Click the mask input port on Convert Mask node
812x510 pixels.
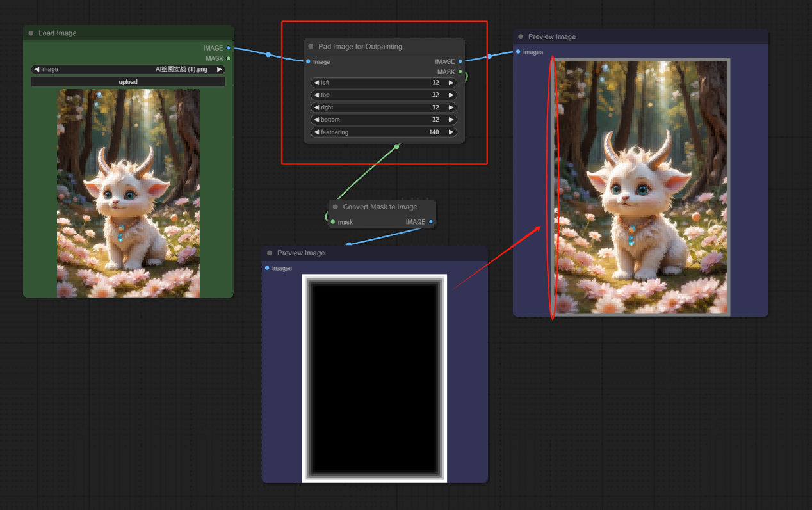point(332,222)
